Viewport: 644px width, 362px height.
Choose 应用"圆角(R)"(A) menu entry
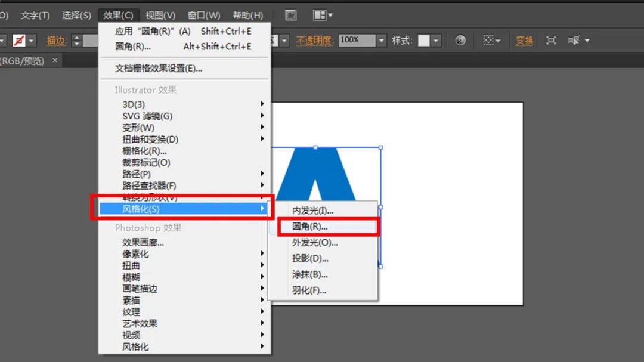coord(184,31)
